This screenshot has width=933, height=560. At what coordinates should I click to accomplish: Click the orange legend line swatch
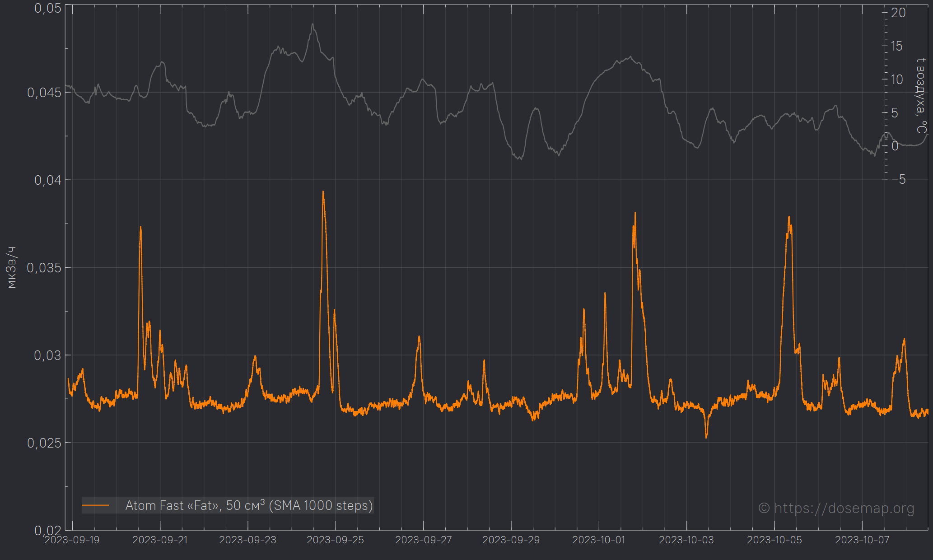(95, 505)
